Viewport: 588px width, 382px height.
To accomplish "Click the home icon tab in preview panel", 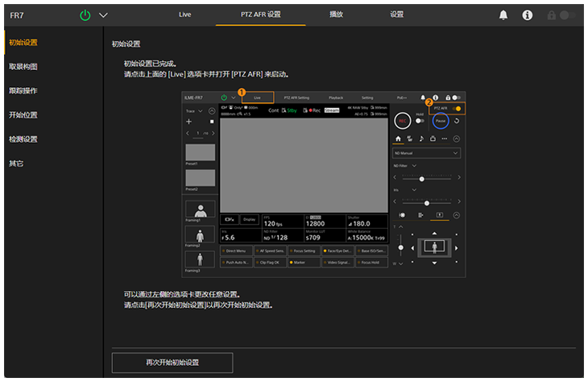I will (x=397, y=139).
